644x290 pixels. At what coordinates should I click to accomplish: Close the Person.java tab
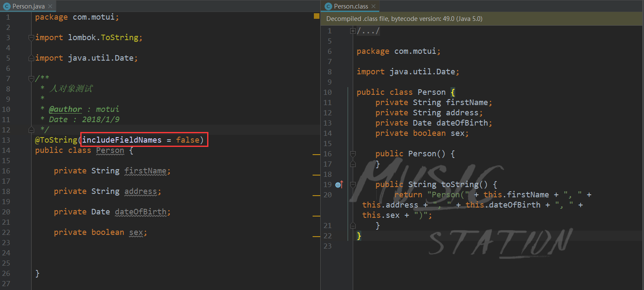coord(50,6)
